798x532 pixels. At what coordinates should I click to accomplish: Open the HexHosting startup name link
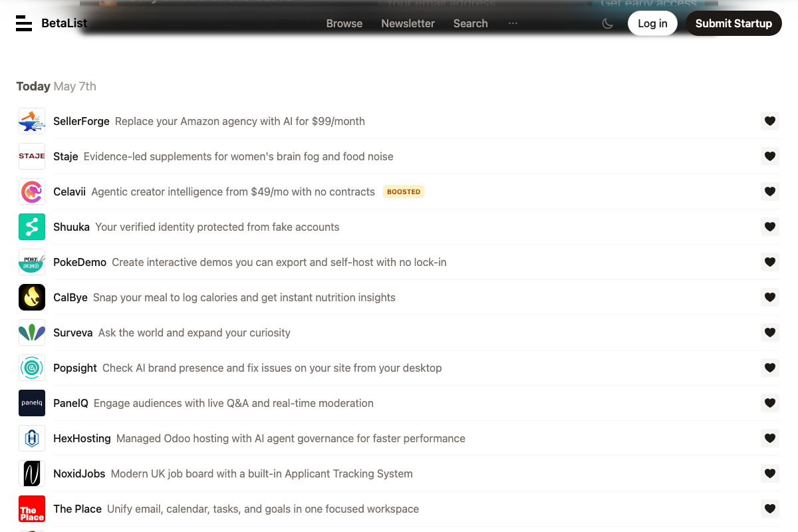pos(82,438)
